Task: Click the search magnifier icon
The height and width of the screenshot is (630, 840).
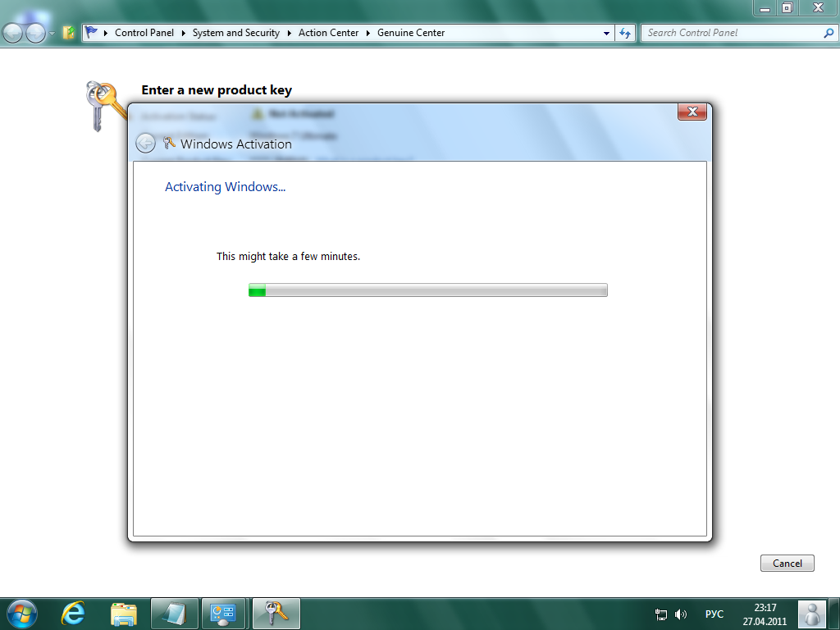Action: (x=829, y=33)
